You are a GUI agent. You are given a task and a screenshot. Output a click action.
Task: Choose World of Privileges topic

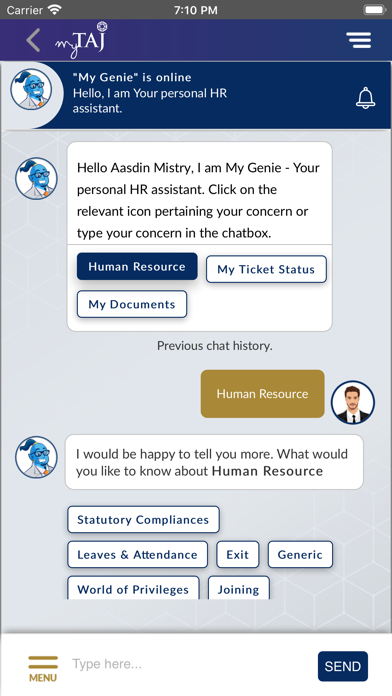point(133,588)
